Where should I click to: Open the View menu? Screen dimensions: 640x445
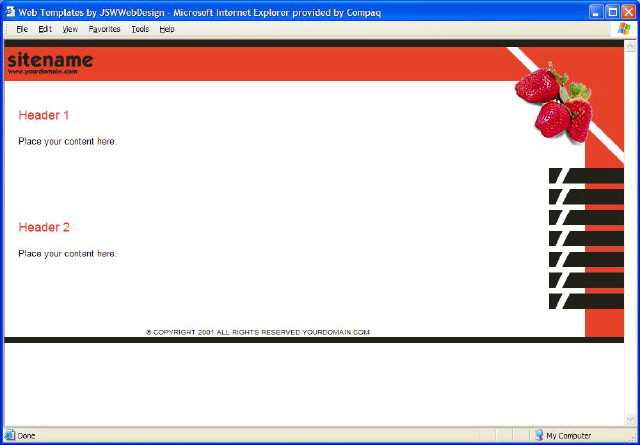70,29
